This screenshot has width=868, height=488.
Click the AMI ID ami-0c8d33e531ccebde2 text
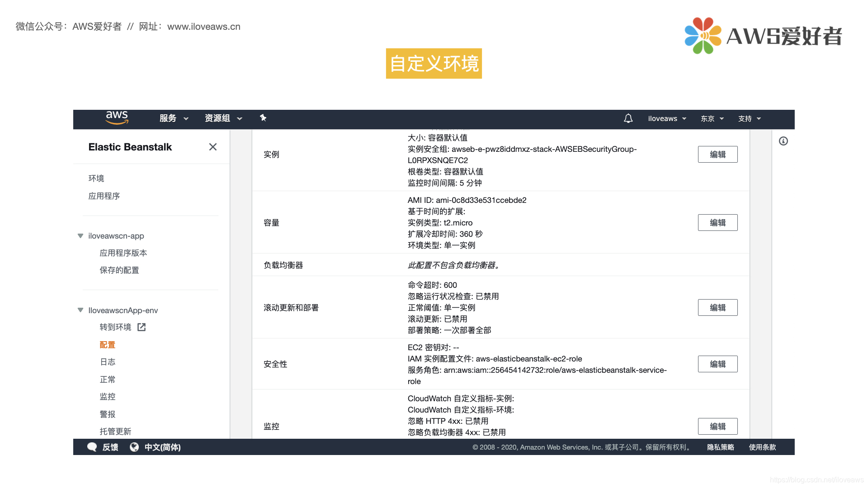(x=467, y=200)
